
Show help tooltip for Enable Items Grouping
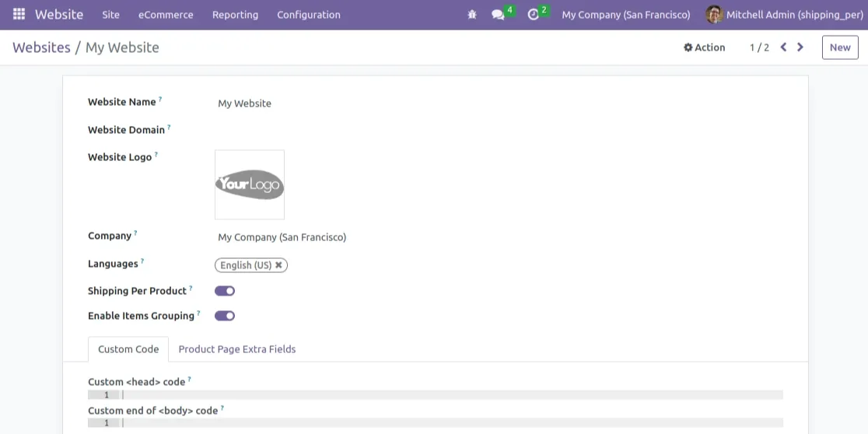199,313
